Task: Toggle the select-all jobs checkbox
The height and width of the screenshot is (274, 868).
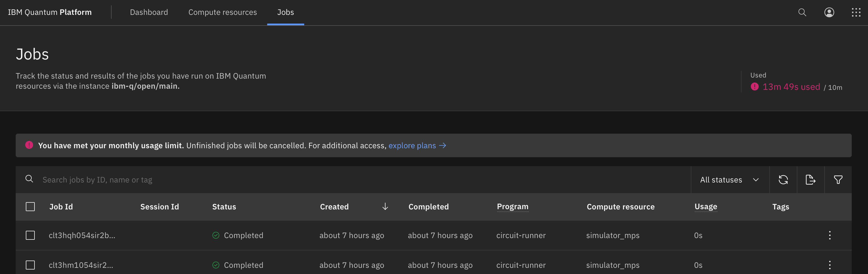Action: click(x=30, y=207)
